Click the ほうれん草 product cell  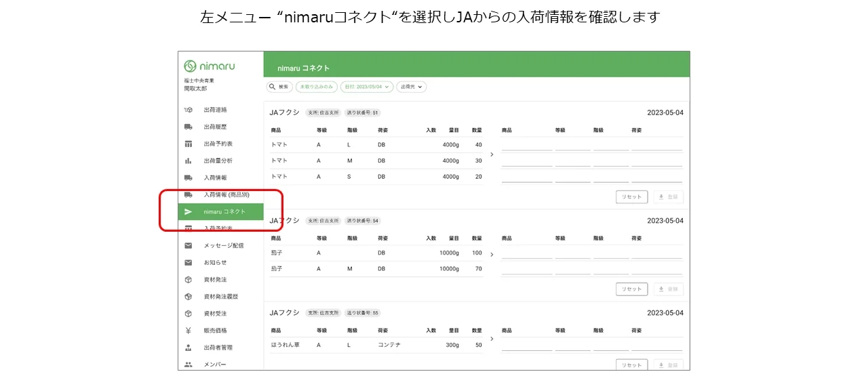pos(285,345)
